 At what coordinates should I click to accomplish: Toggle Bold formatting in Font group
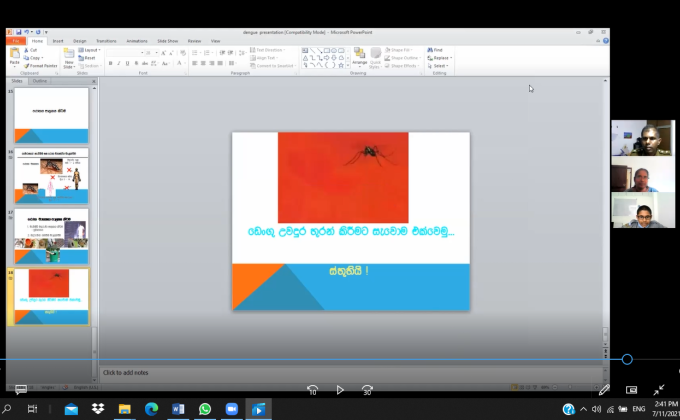coord(110,63)
